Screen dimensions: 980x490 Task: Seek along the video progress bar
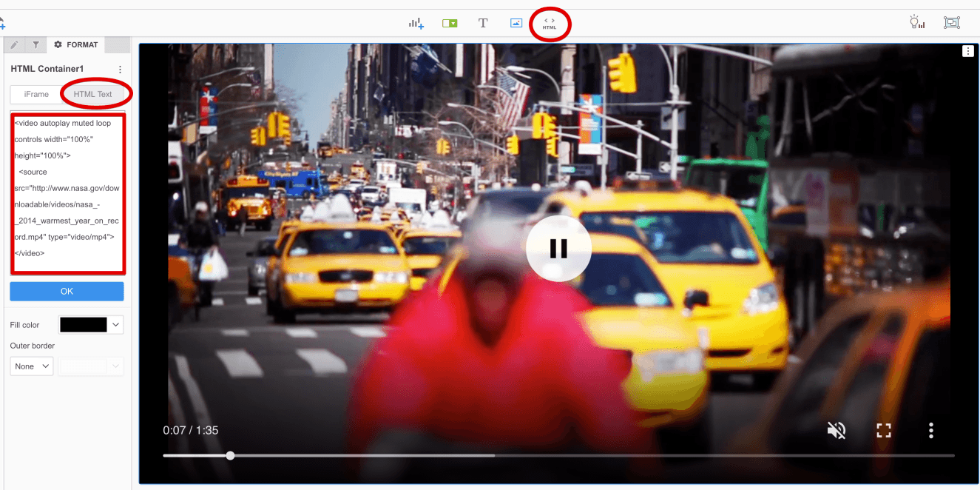(x=558, y=455)
